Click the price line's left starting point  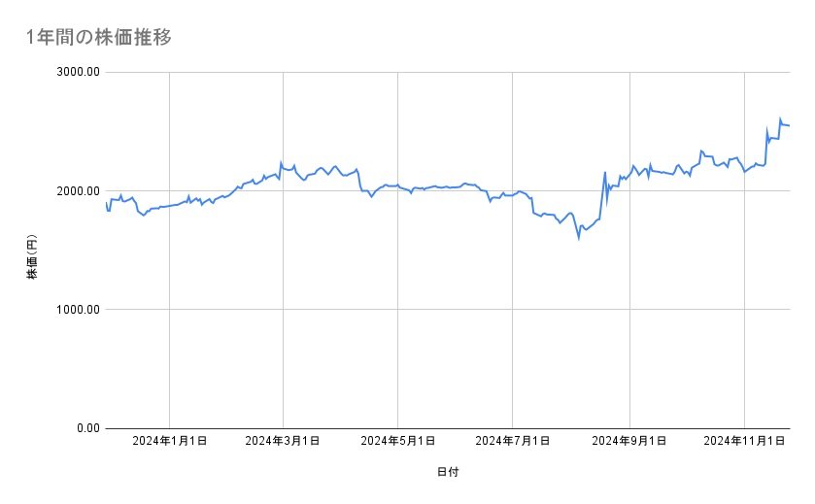(106, 202)
